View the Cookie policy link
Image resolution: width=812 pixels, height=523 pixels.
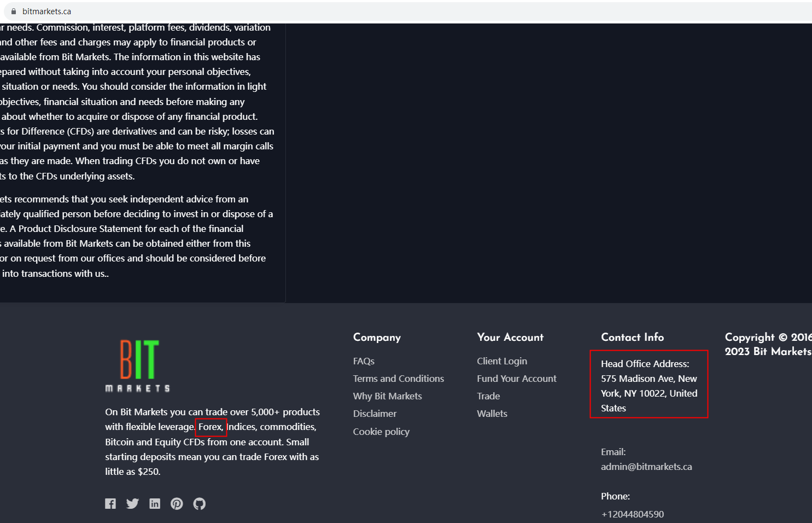(x=381, y=432)
